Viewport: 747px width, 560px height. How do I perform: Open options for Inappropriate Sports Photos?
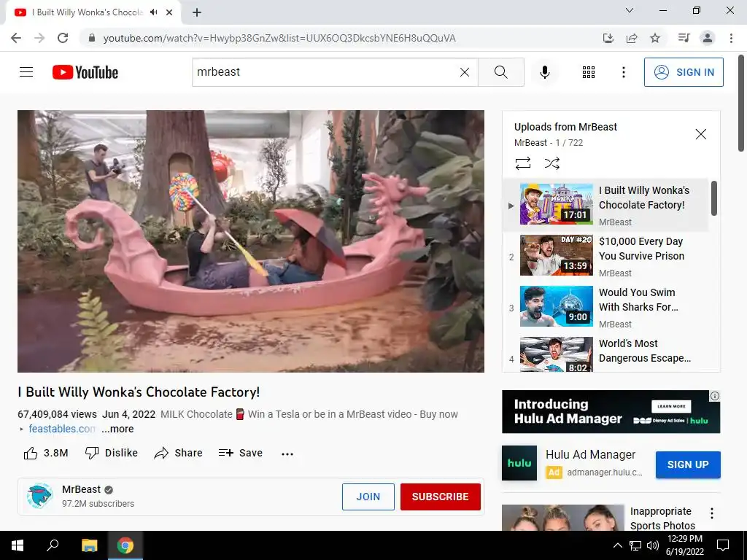tap(712, 513)
